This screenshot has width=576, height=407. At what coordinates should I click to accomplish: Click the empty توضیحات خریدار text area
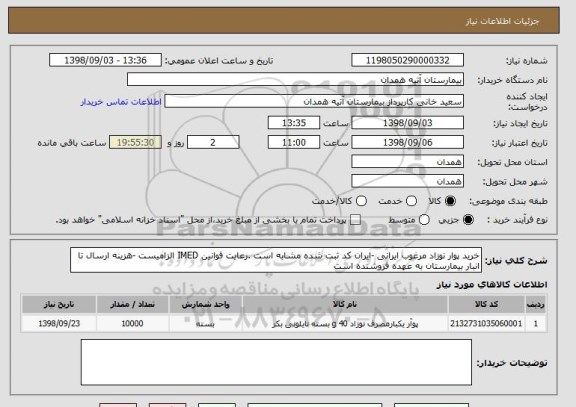[x=276, y=362]
